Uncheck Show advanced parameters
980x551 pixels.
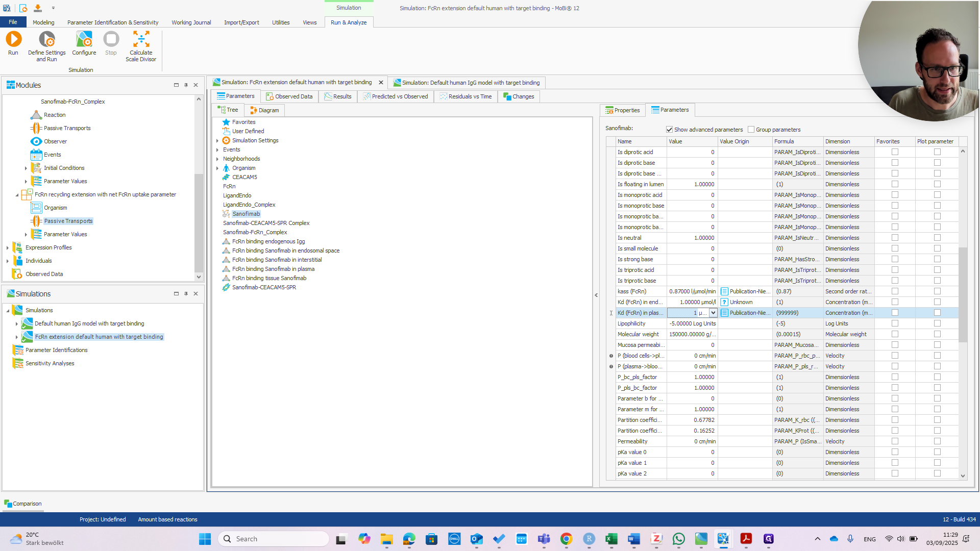click(669, 130)
